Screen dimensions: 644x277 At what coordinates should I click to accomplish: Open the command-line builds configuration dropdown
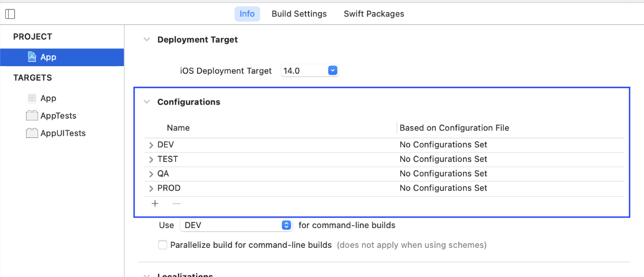[286, 225]
